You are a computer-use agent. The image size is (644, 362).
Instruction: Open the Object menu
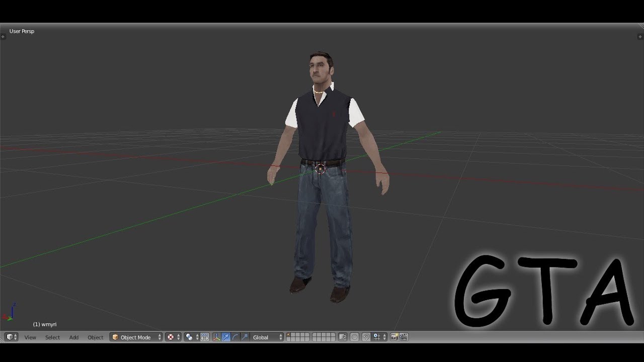(95, 337)
